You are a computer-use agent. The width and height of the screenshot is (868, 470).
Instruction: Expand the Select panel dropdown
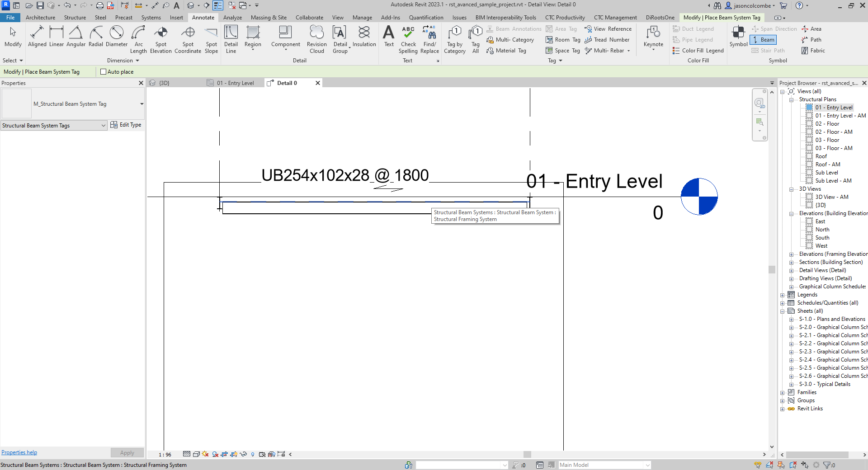13,61
